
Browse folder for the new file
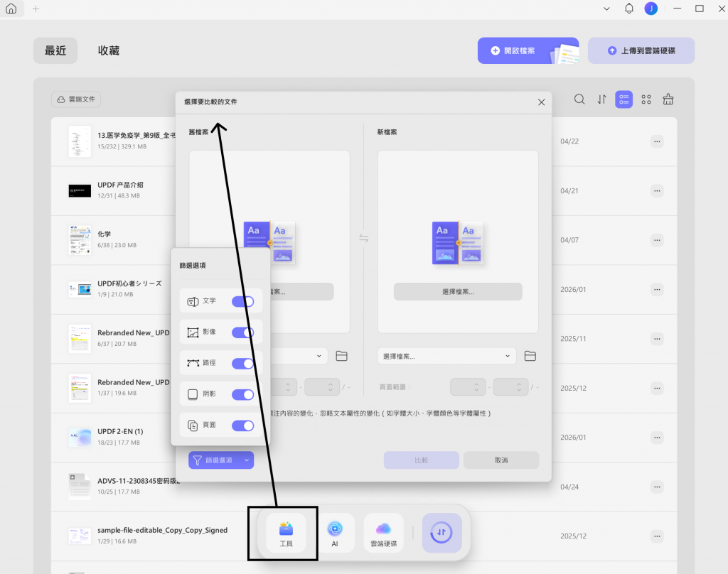point(530,356)
